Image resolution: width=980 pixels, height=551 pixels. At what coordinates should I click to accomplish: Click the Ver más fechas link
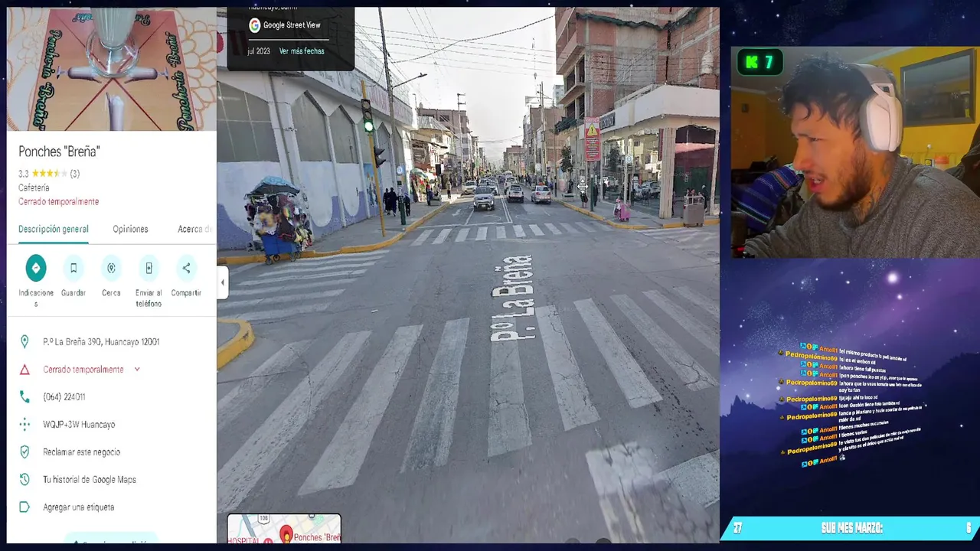302,51
